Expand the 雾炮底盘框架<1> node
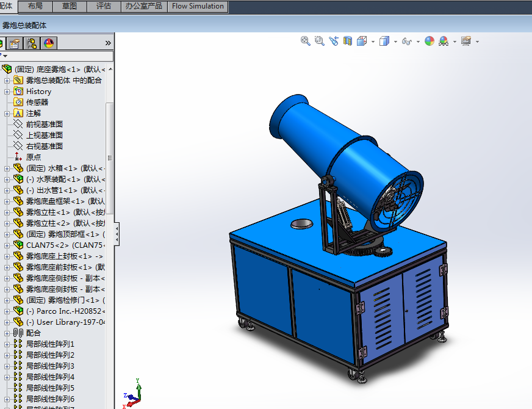Viewport: 532px width, 409px height. click(7, 201)
